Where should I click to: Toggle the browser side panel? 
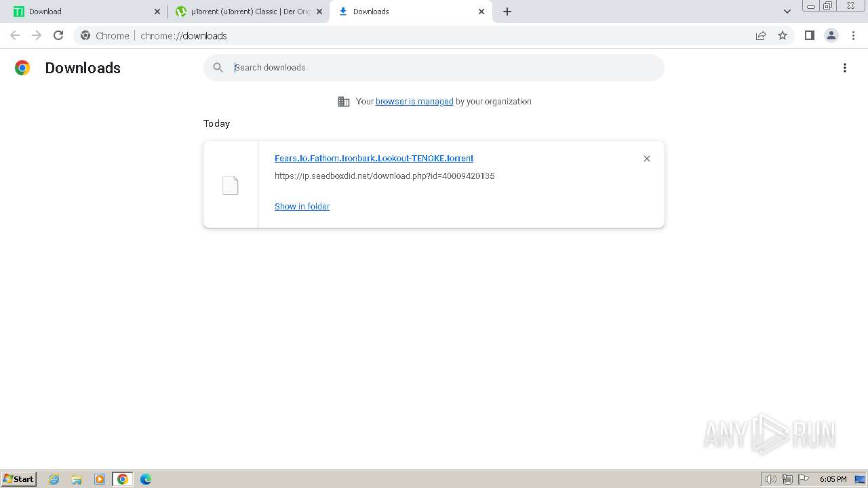click(x=809, y=35)
